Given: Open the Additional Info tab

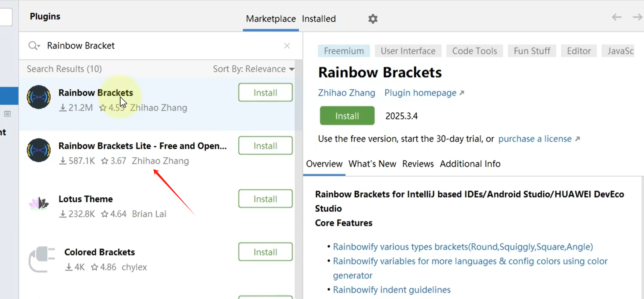Looking at the screenshot, I should coord(470,164).
